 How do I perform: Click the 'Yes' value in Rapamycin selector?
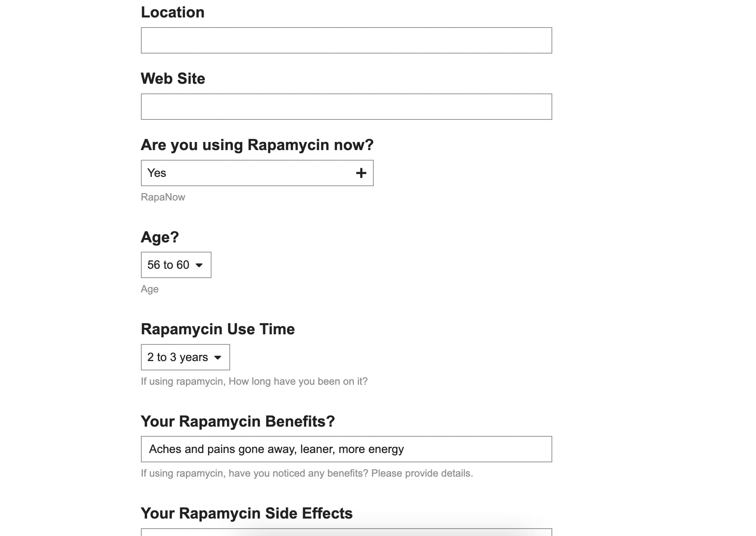157,173
